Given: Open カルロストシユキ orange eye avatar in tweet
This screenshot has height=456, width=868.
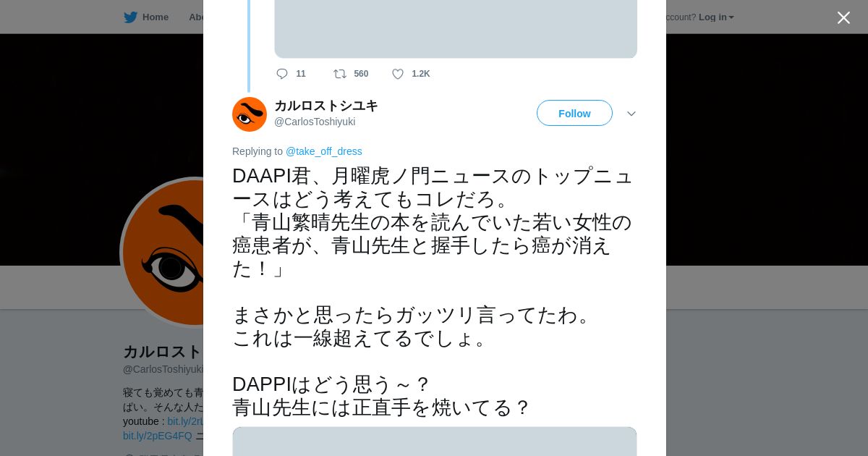Looking at the screenshot, I should click(250, 114).
